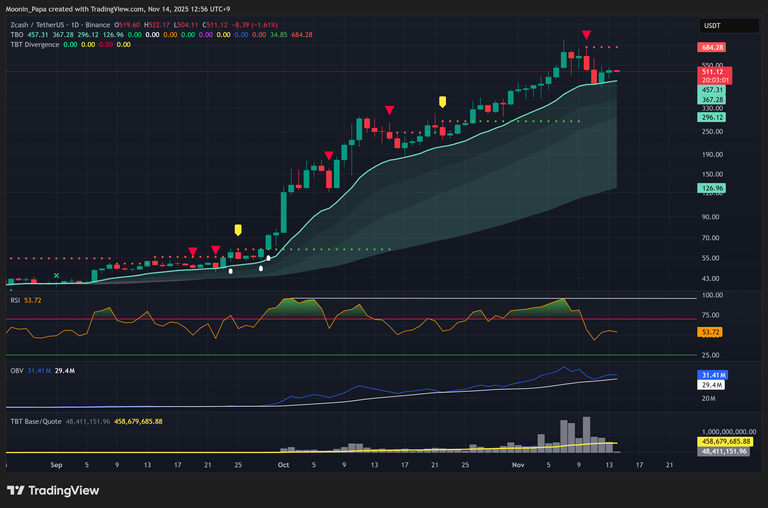Click the TradingView logo at bottom left

click(x=53, y=490)
